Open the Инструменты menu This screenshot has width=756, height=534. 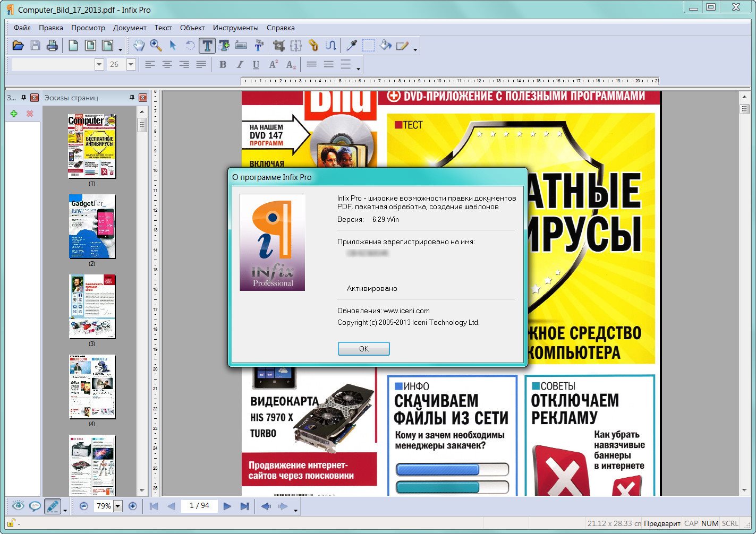[235, 28]
